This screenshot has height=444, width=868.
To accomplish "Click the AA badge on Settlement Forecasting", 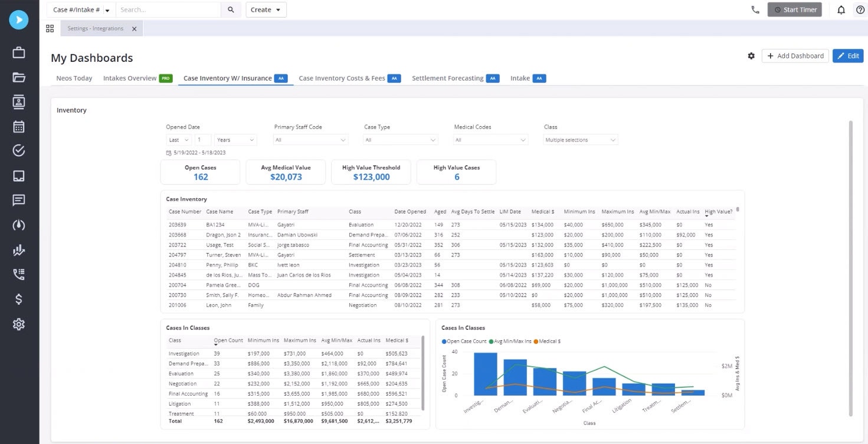I will pos(493,78).
